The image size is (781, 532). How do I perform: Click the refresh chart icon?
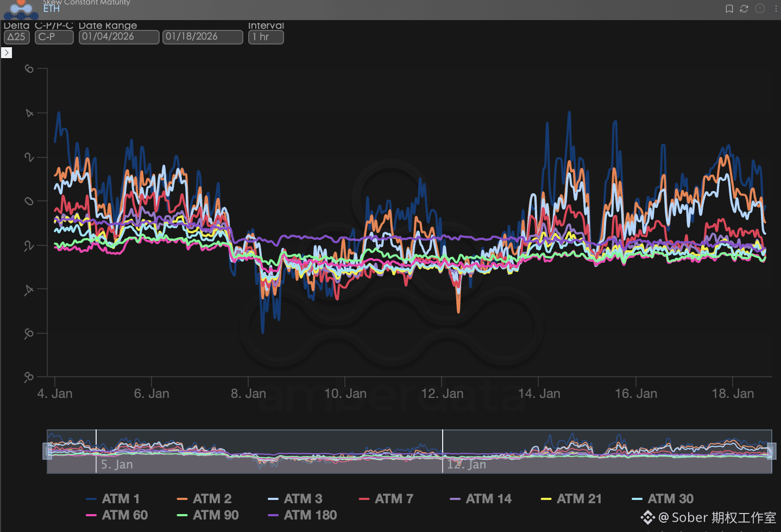click(x=744, y=9)
